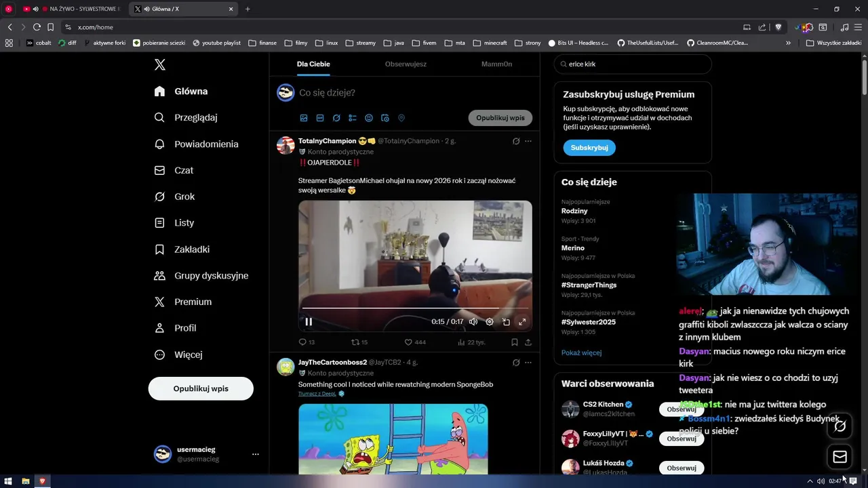This screenshot has height=488, width=868.
Task: Follow Lukáš Hozda with Obserwuj
Action: point(682,468)
